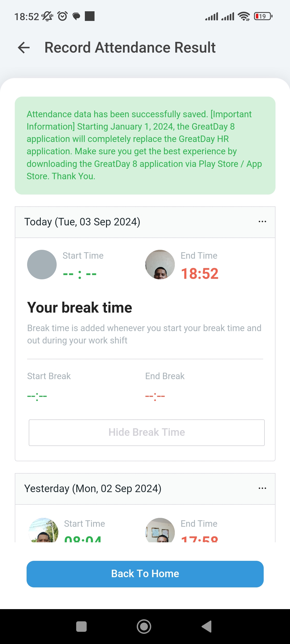Tap the Record Attendance Result title
The width and height of the screenshot is (290, 644).
(130, 47)
